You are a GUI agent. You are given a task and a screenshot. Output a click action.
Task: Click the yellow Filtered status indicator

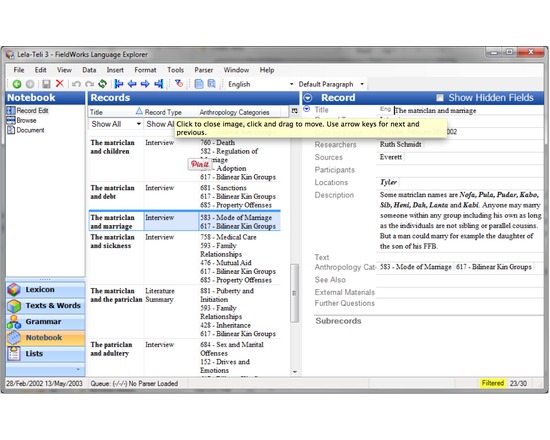pyautogui.click(x=493, y=383)
